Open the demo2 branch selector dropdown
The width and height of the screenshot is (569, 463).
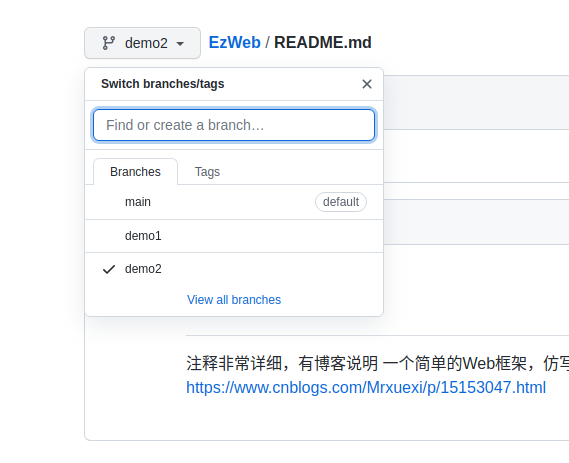tap(142, 43)
